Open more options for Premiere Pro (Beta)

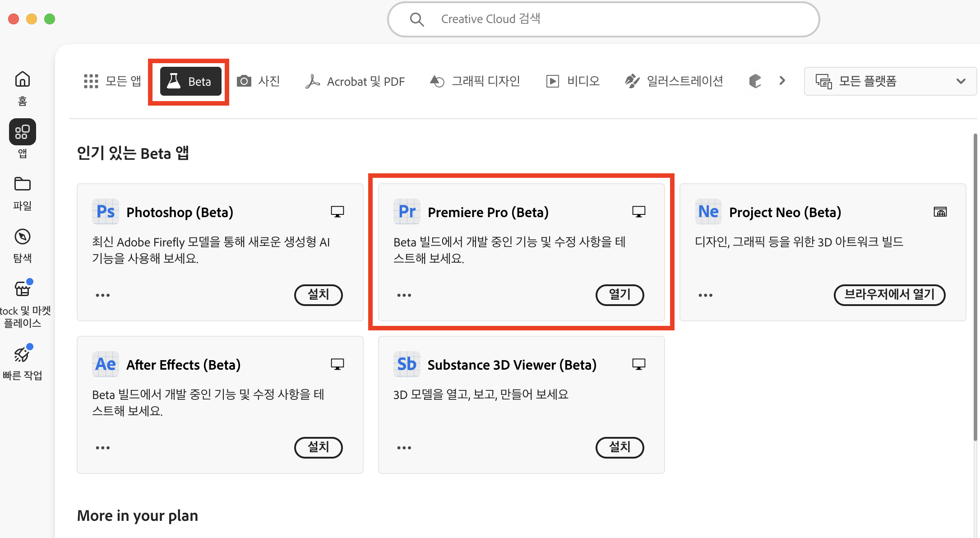click(x=404, y=295)
